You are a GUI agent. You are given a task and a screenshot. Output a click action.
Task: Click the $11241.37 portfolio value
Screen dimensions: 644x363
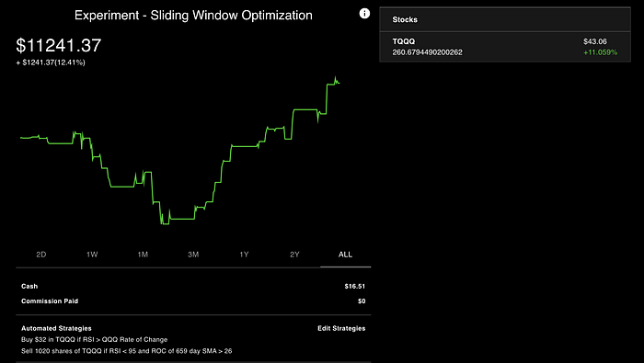coord(58,45)
